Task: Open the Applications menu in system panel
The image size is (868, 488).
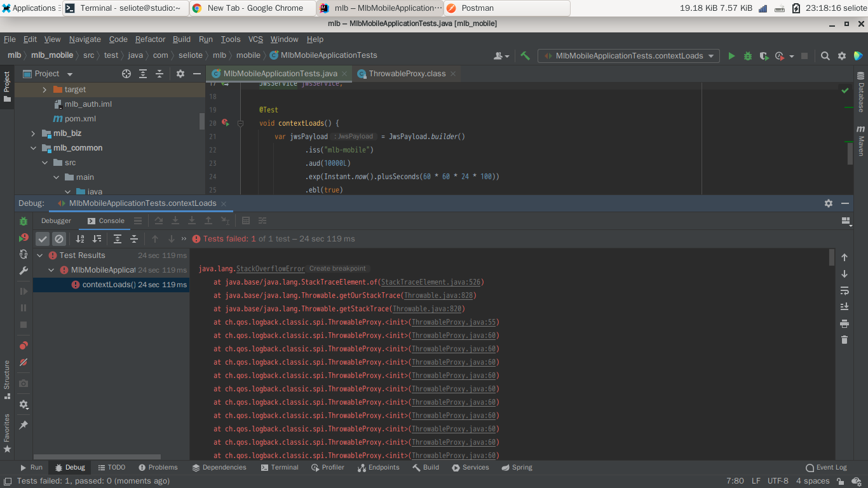Action: (x=29, y=8)
